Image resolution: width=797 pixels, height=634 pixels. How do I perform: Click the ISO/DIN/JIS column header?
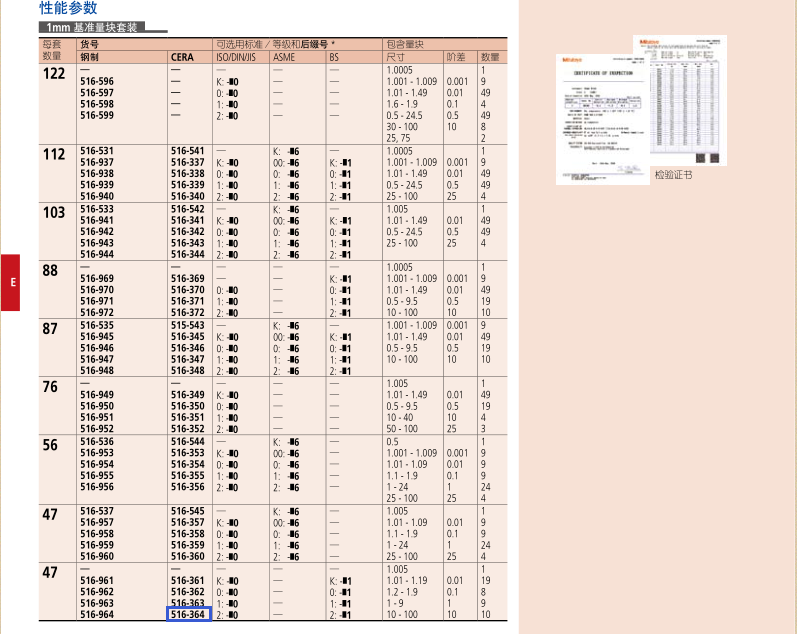pyautogui.click(x=236, y=57)
